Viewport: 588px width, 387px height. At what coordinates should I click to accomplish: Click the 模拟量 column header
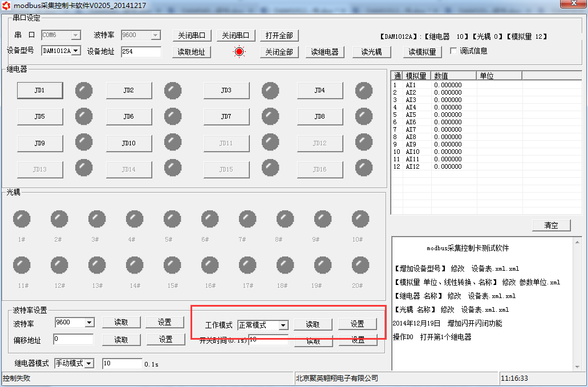pyautogui.click(x=417, y=76)
